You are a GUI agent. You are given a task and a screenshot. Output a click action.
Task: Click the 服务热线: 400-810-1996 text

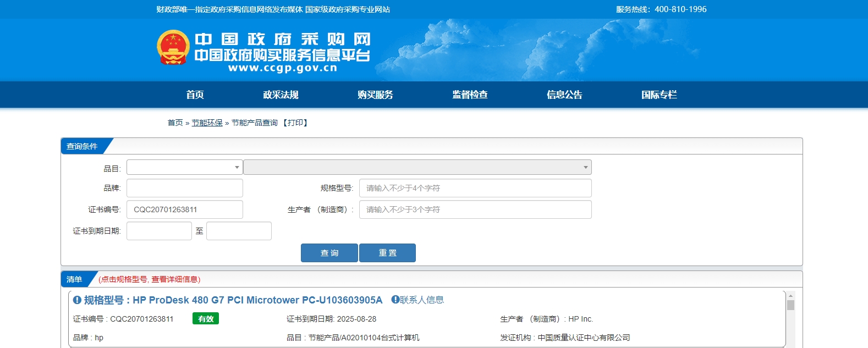coord(661,9)
